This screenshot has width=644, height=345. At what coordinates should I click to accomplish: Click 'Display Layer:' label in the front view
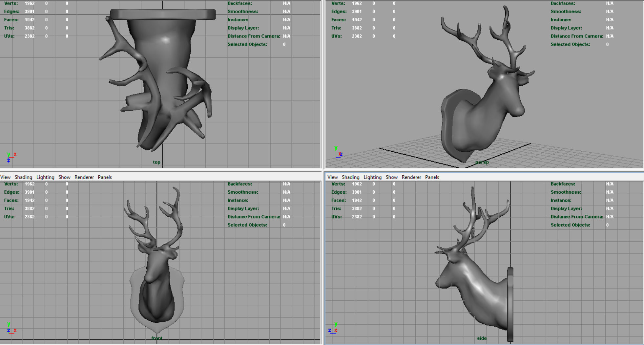243,208
